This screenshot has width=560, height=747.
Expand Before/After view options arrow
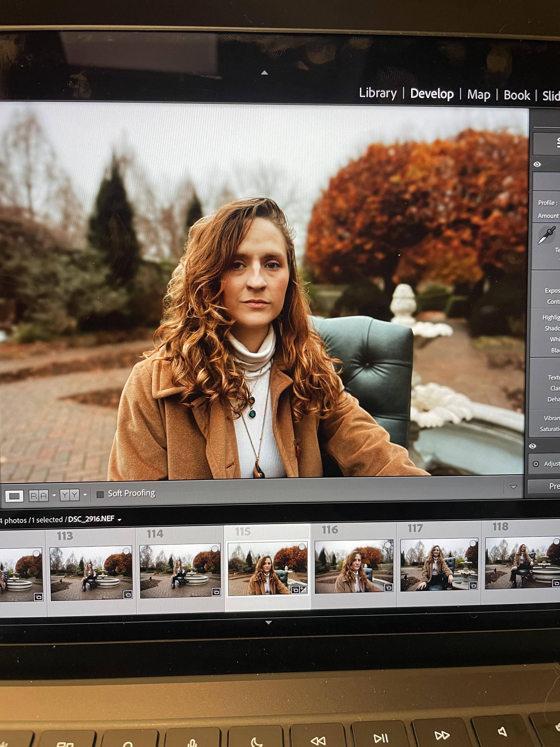[85, 495]
